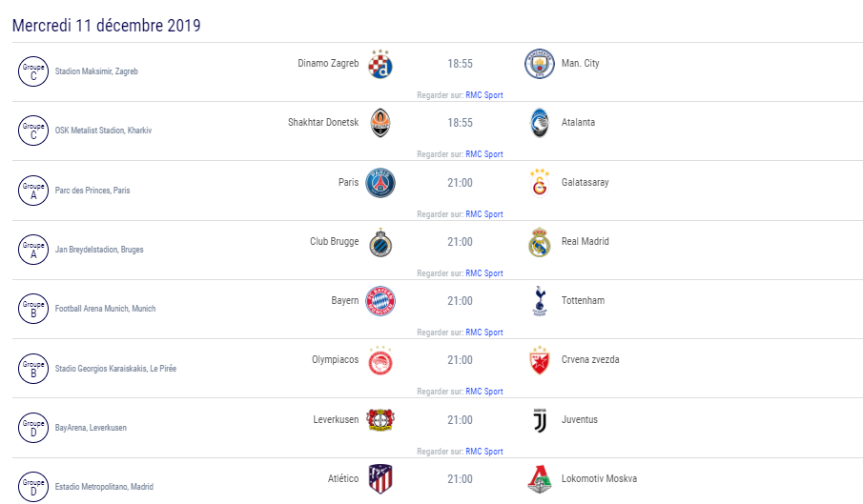Click Groupe C badge for Stadion Maksimir match
The width and height of the screenshot is (863, 504).
tap(33, 71)
